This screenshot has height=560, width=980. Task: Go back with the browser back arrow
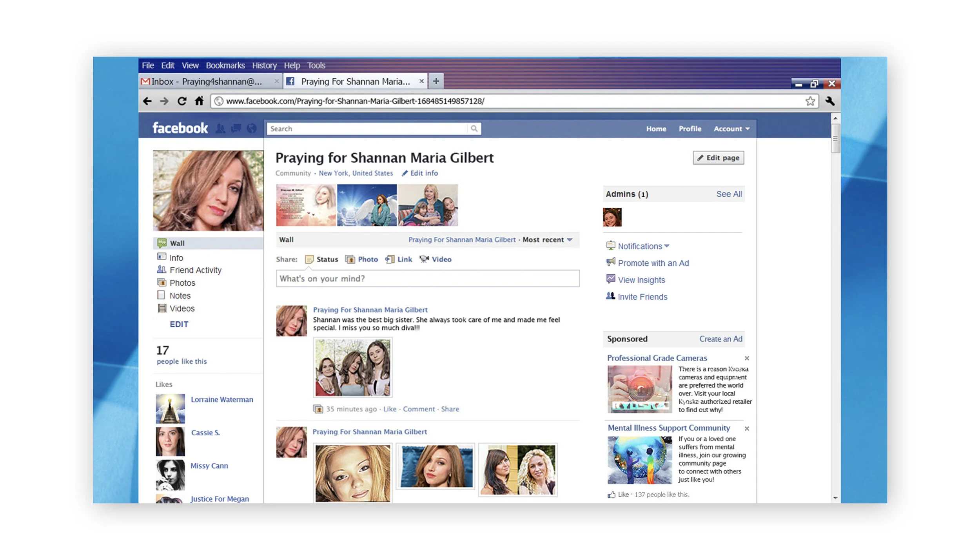pyautogui.click(x=147, y=101)
